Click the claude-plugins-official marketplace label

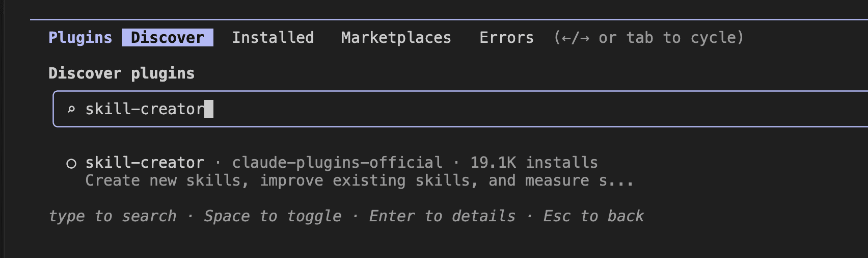(x=337, y=163)
